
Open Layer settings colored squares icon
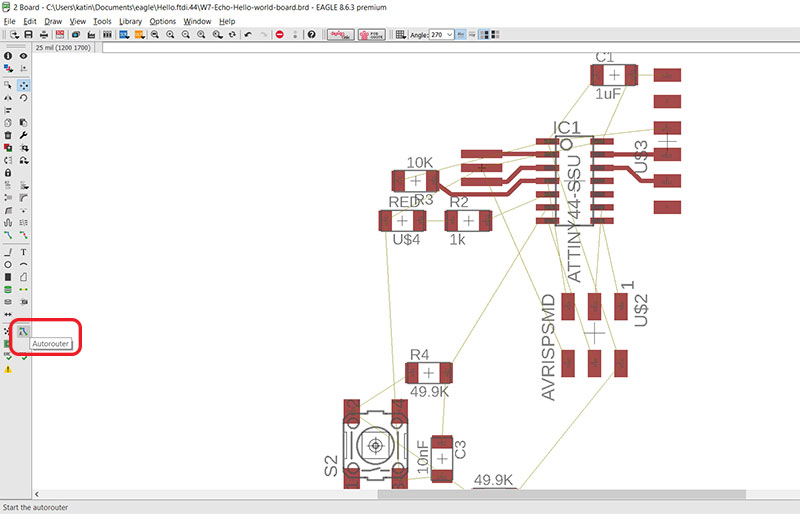[x=8, y=68]
